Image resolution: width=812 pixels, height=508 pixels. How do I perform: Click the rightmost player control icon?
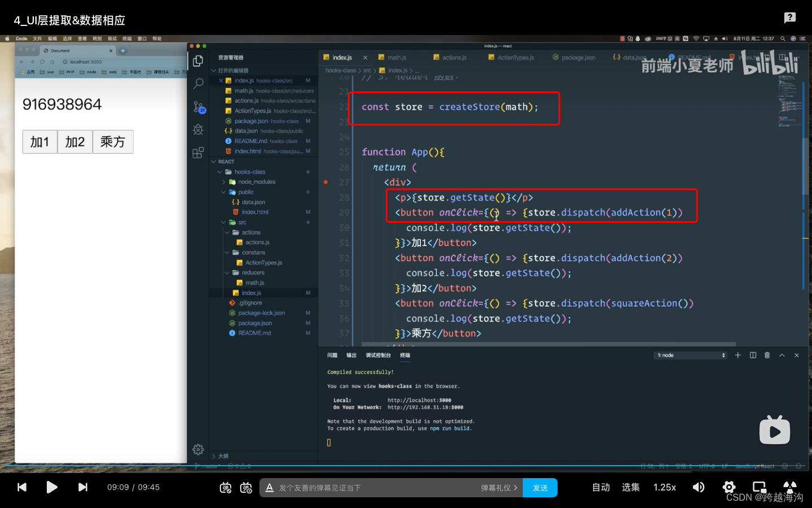(x=790, y=487)
